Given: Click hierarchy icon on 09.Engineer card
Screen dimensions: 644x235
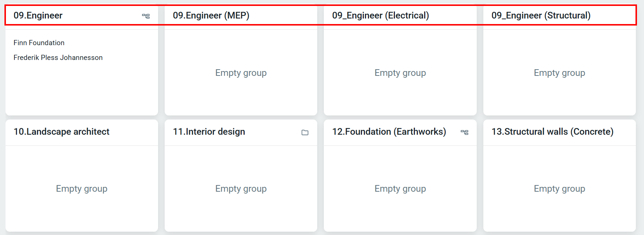Looking at the screenshot, I should (x=146, y=16).
